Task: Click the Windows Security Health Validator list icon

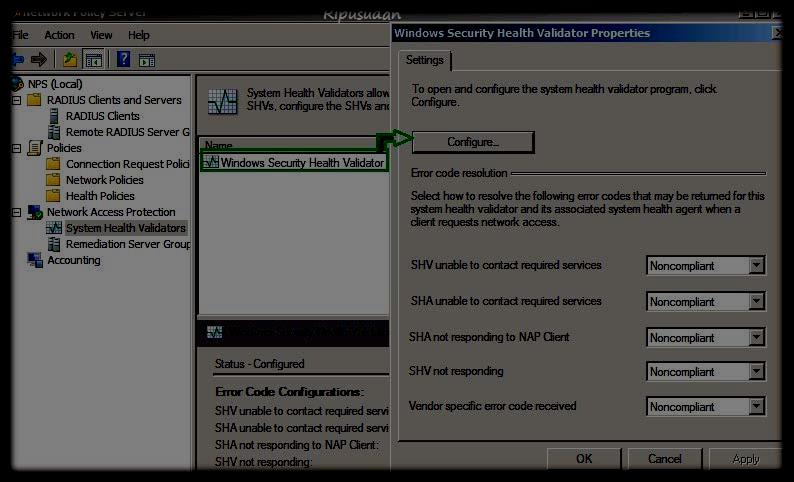Action: tap(211, 163)
